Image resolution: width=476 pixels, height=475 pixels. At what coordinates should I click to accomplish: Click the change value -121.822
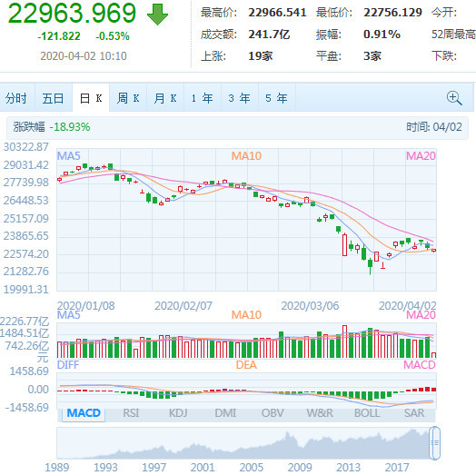(x=59, y=36)
